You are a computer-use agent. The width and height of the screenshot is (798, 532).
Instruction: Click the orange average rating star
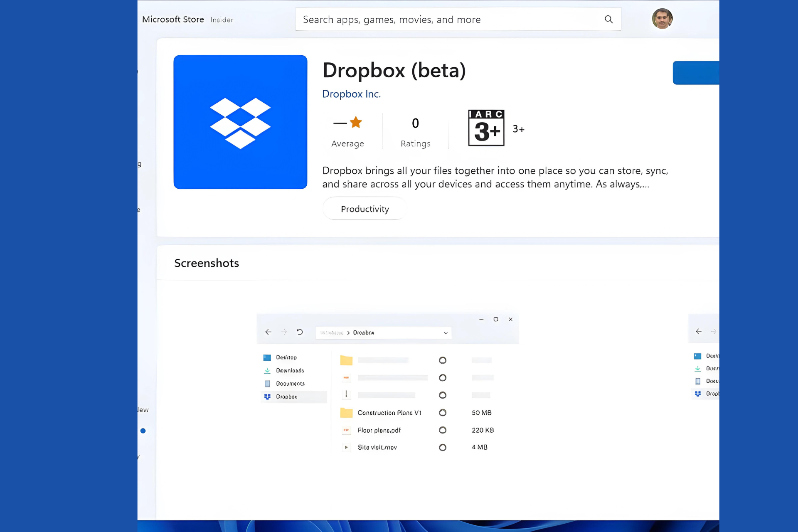pos(356,122)
